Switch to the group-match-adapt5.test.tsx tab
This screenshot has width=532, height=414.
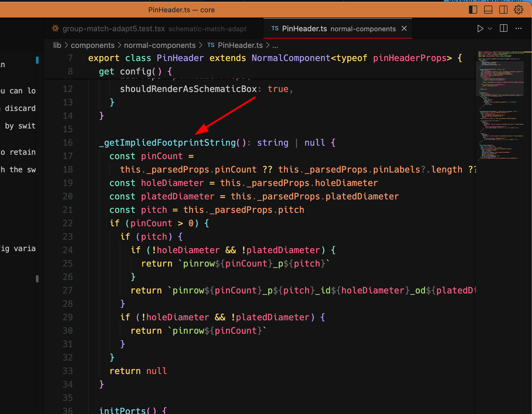coord(153,29)
